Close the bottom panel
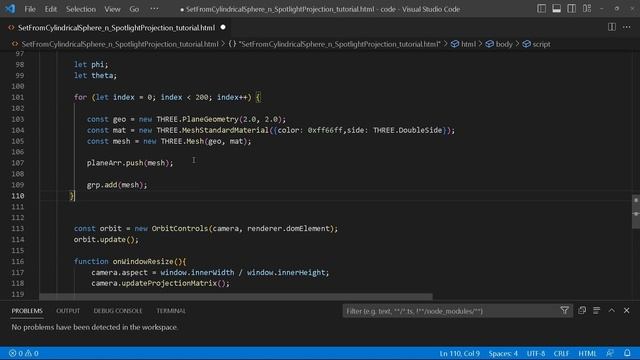 tap(627, 311)
